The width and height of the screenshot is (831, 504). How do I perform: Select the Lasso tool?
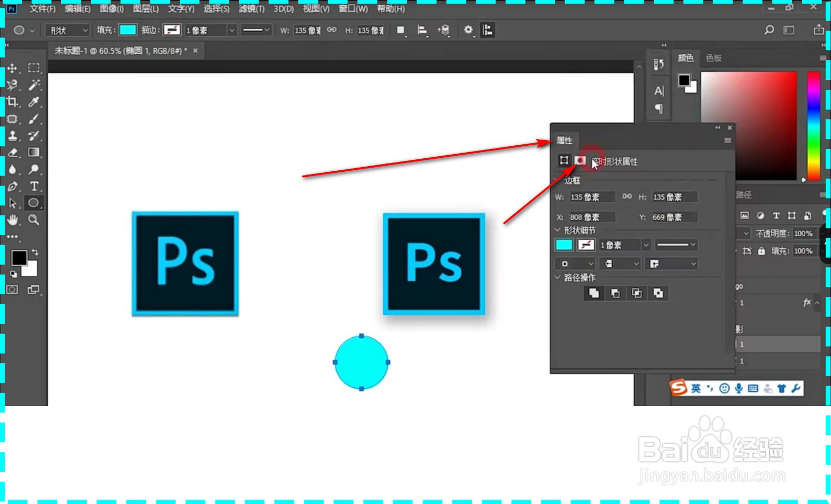(x=12, y=85)
